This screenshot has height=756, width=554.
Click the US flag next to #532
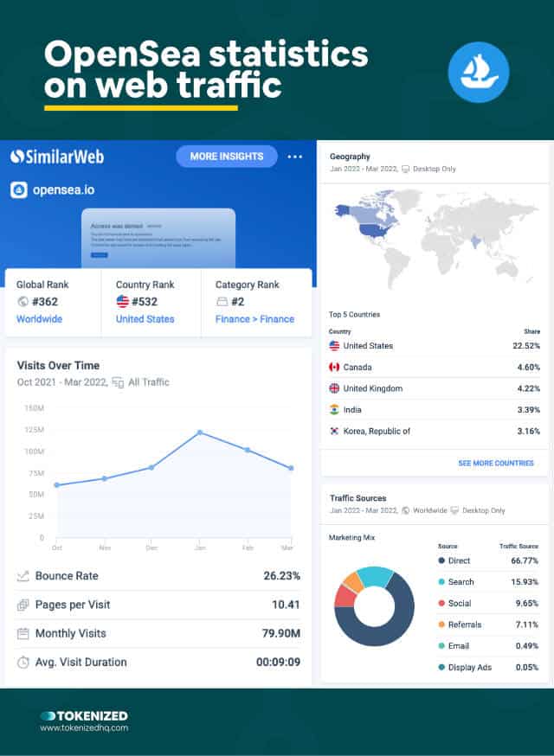click(123, 301)
